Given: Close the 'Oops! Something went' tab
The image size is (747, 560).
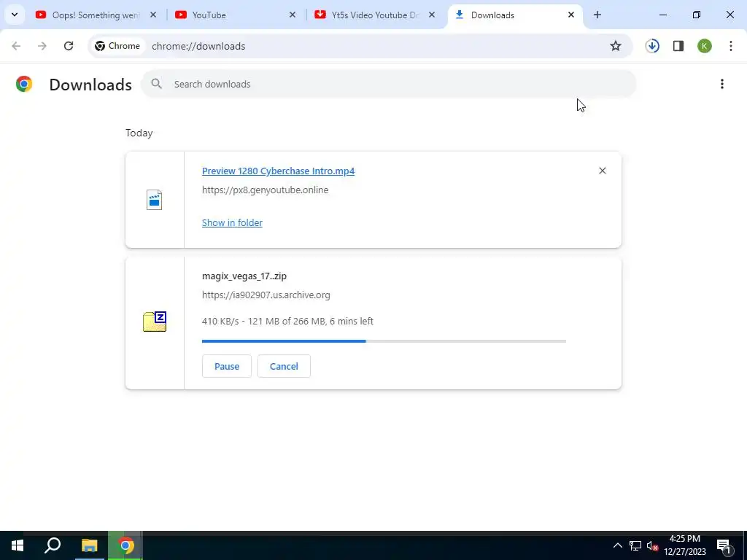Looking at the screenshot, I should click(x=153, y=15).
